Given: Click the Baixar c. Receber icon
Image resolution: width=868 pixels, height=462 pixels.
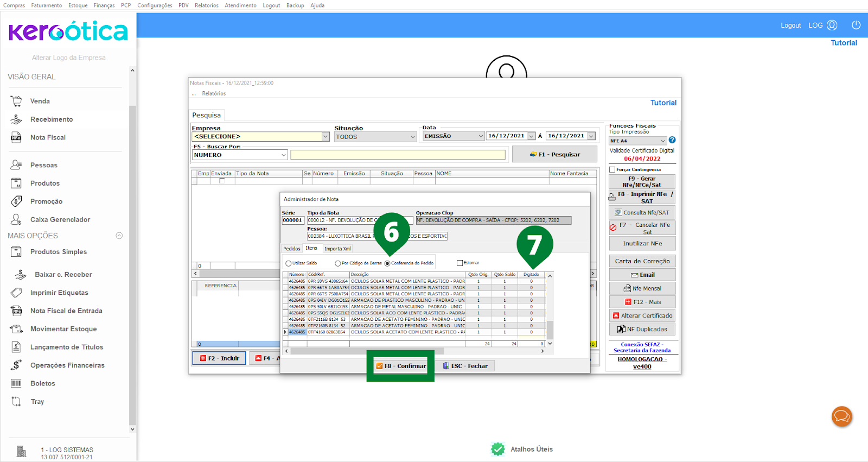Looking at the screenshot, I should (x=21, y=275).
